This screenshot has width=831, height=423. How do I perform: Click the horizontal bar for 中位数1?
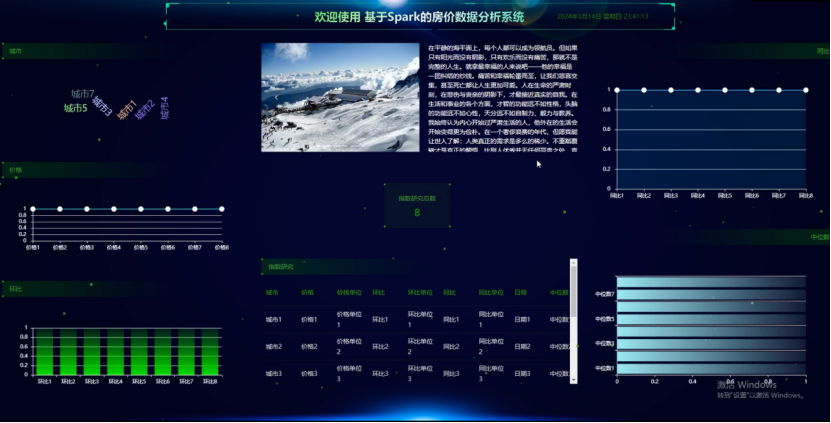[711, 368]
